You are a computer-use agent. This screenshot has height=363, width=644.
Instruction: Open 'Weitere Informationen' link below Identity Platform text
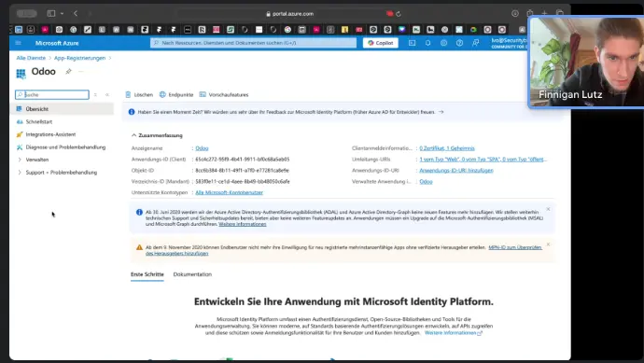click(x=453, y=333)
